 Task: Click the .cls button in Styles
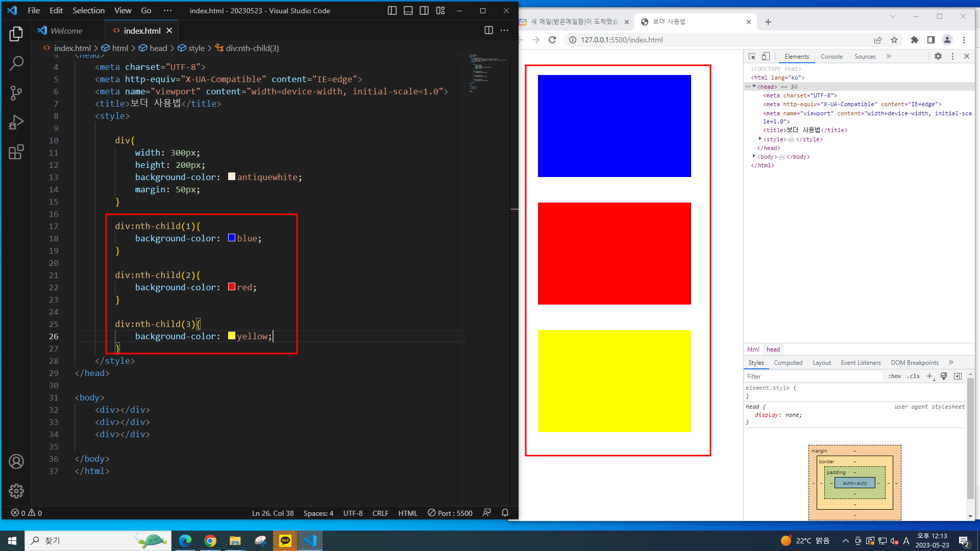point(913,377)
